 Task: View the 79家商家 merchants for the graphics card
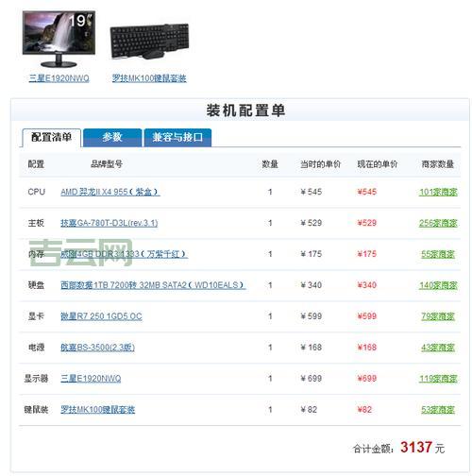click(438, 316)
